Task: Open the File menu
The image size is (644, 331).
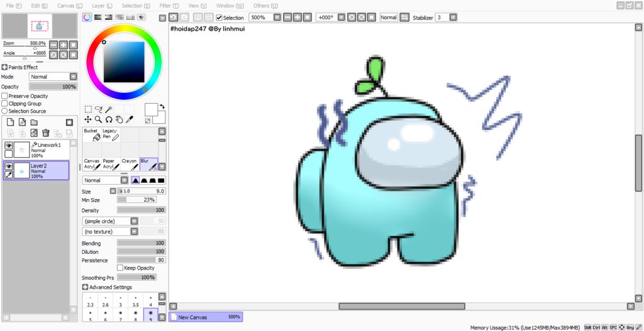Action: tap(14, 6)
